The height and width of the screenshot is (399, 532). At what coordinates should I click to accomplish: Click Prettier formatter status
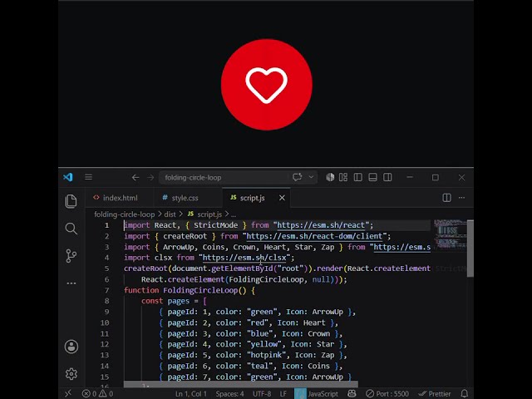435,394
